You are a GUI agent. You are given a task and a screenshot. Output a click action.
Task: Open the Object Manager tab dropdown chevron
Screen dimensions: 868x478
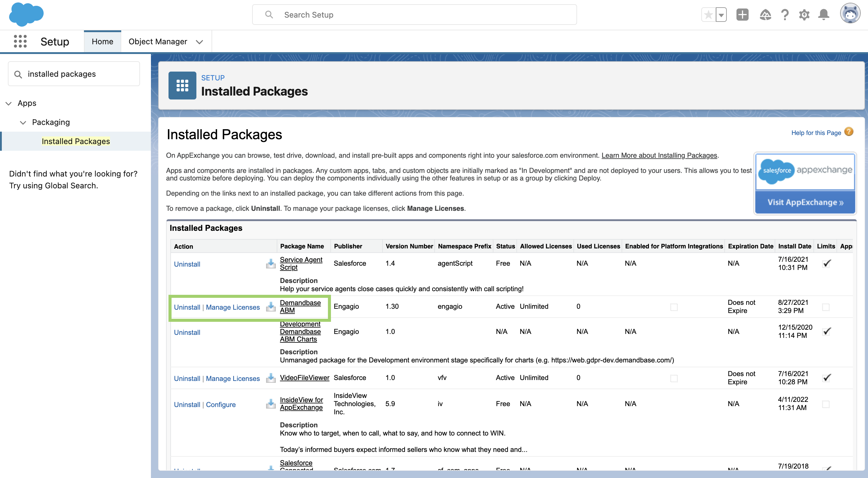coord(199,42)
